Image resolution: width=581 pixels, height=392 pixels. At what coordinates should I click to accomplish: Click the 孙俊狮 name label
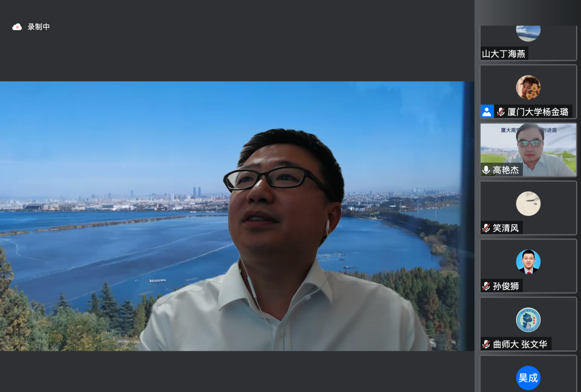click(x=506, y=286)
